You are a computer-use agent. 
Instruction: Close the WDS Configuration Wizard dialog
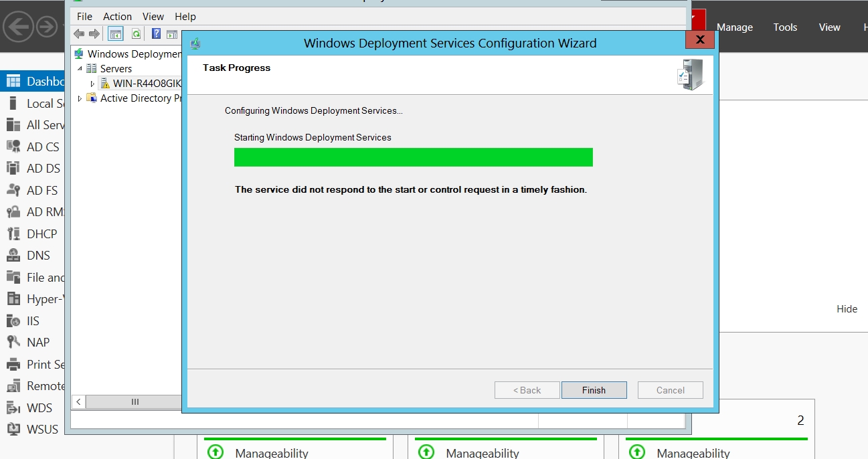[700, 40]
